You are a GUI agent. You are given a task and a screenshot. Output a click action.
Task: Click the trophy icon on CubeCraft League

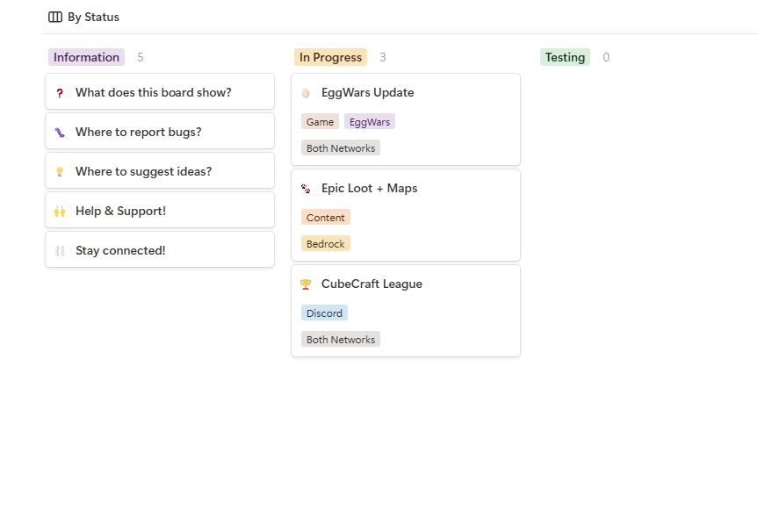point(306,284)
